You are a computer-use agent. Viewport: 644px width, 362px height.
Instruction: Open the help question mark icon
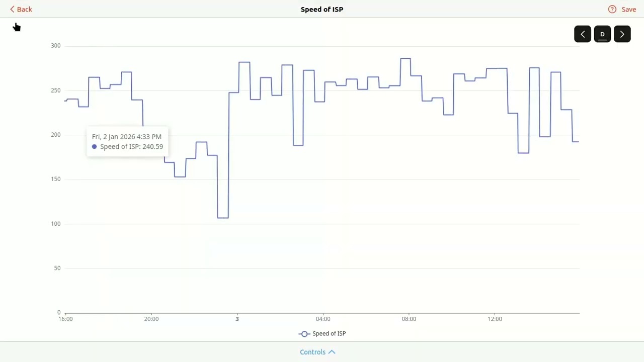(x=612, y=9)
